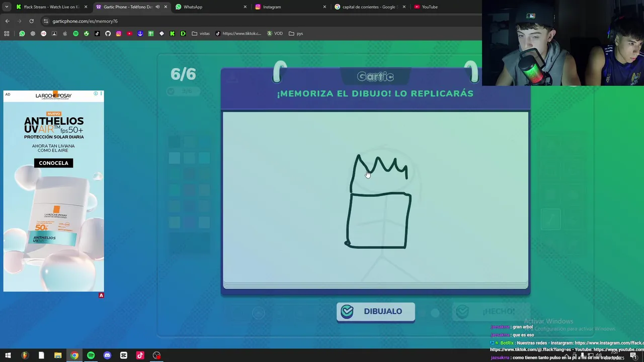Click the CONOCELA button in the ad
This screenshot has height=362, width=644.
53,163
